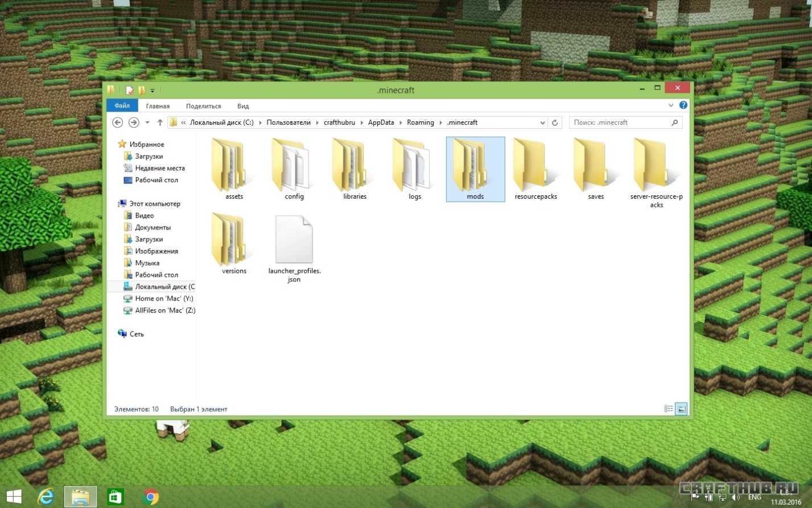This screenshot has height=508, width=812.
Task: Launch Internet Explorer from taskbar
Action: click(45, 497)
